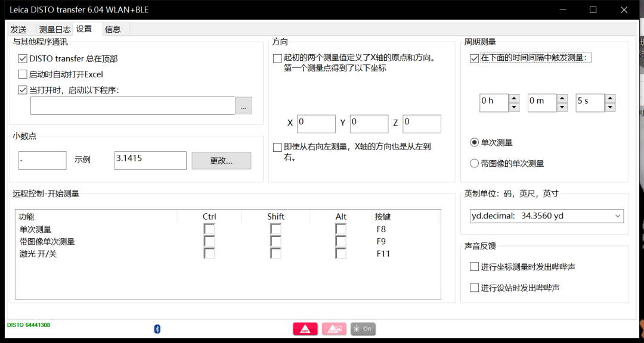Disable the DISTO transfer 总在顶部 checkbox
This screenshot has width=644, height=343.
point(22,58)
